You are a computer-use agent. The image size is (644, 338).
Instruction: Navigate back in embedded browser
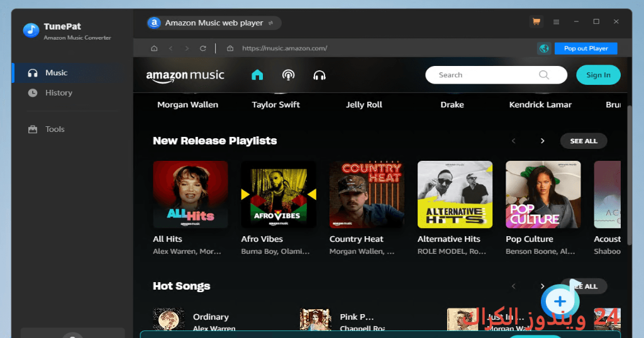[x=170, y=48]
